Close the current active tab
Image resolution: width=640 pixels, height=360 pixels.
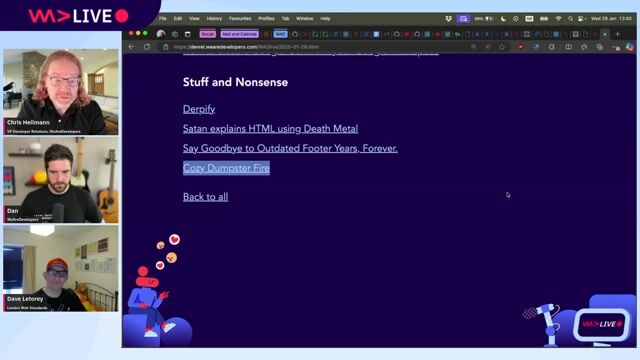[x=605, y=34]
